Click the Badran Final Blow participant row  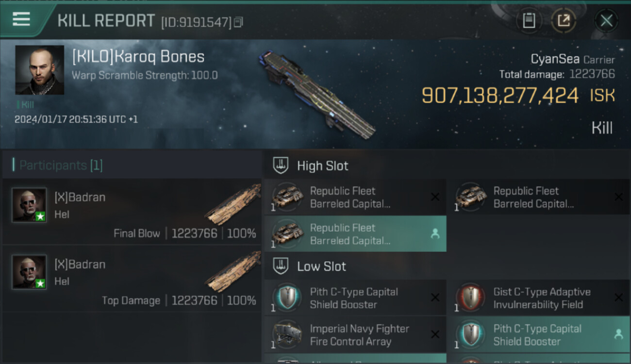coord(132,212)
